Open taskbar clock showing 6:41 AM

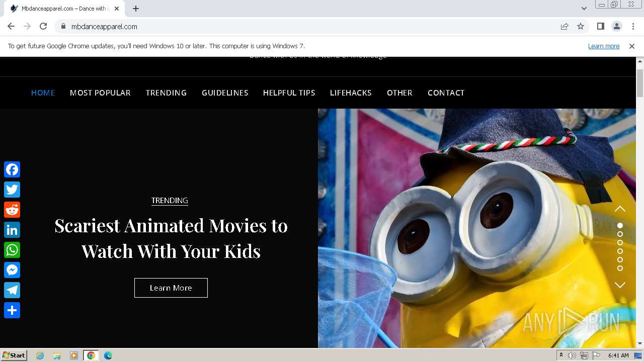(618, 355)
